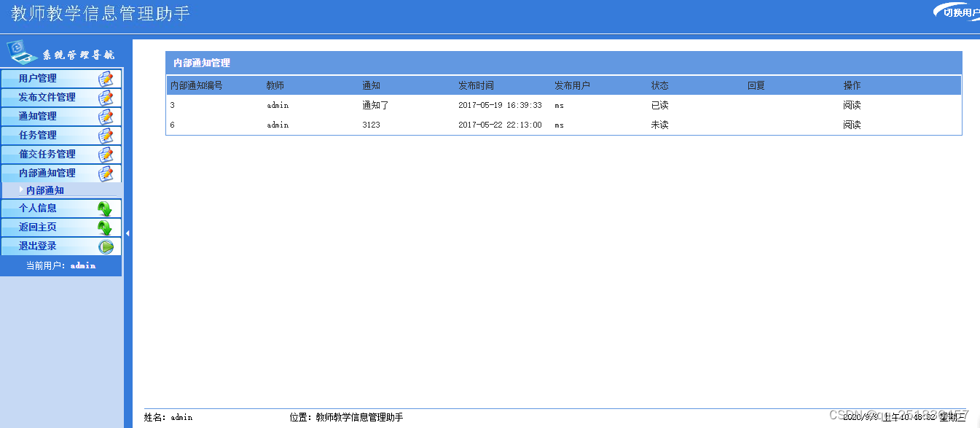This screenshot has width=980, height=428.
Task: Click 阅读 for notice number 3
Action: 852,105
